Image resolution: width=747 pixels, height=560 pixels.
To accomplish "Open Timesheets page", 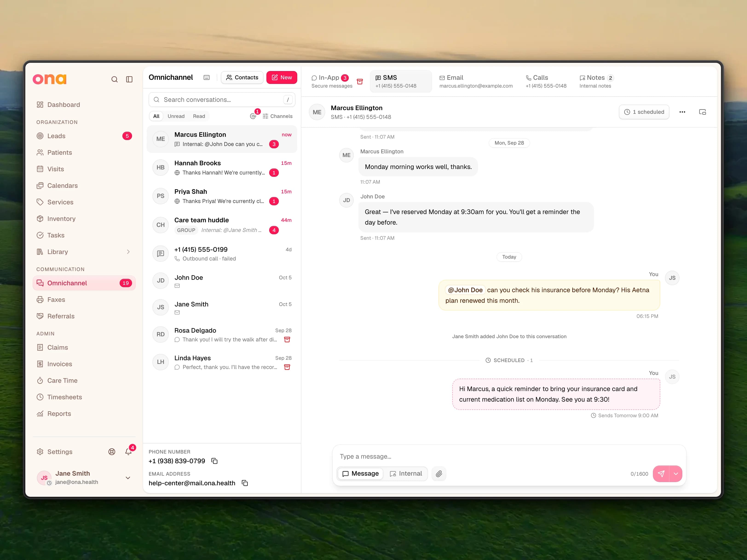I will pos(84,397).
